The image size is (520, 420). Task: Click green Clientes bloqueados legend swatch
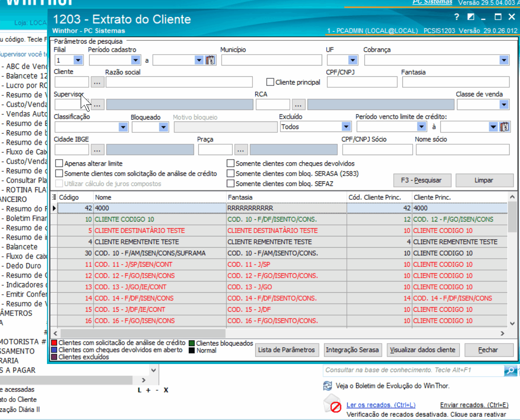point(192,343)
